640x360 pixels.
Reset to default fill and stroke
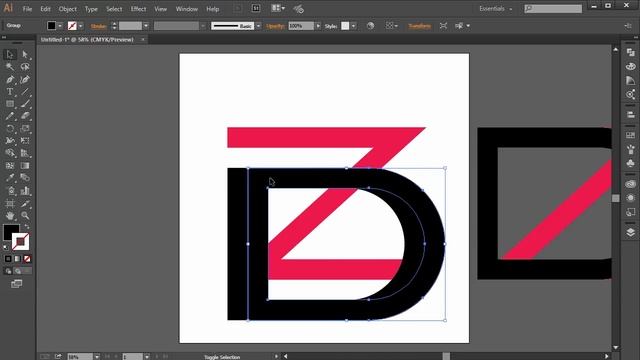click(6, 247)
